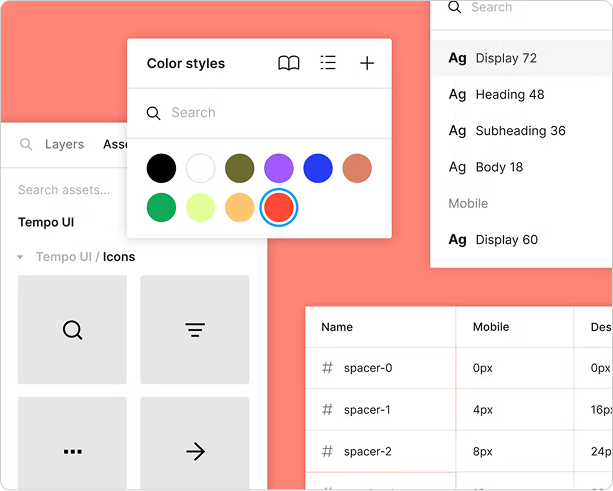This screenshot has height=491, width=613.
Task: Open the Assets tab
Action: tap(115, 144)
